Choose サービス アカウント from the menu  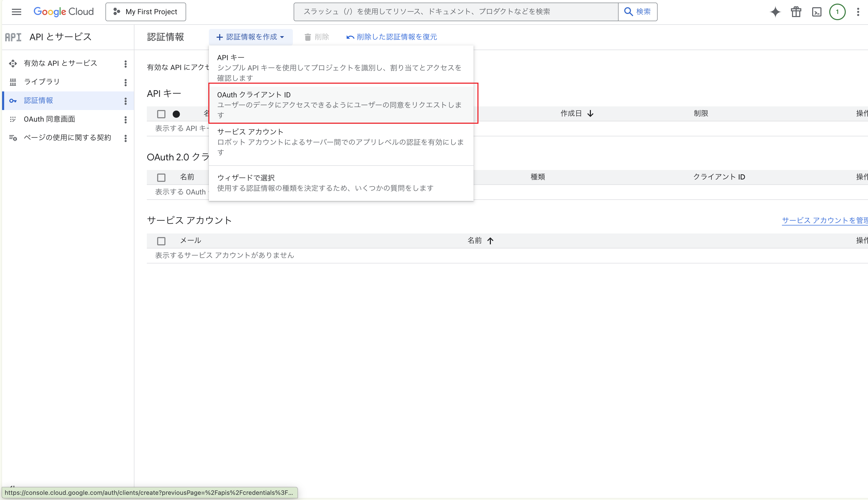(x=341, y=142)
